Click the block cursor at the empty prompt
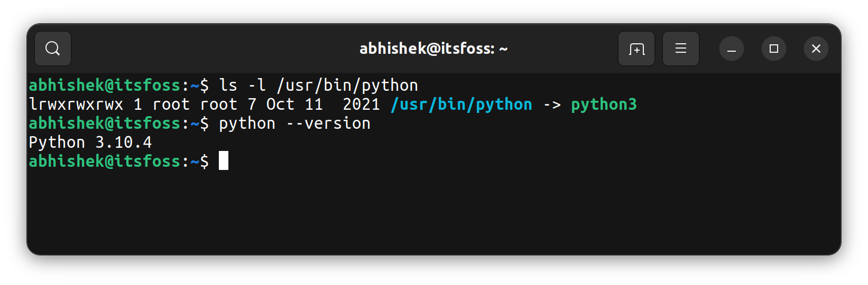868x285 pixels. click(224, 160)
